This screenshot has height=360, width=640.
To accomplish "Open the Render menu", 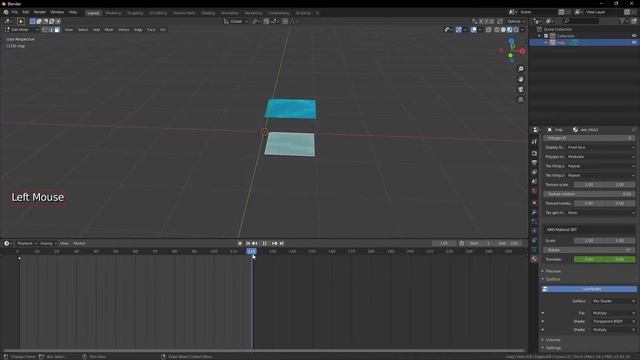I will point(40,12).
